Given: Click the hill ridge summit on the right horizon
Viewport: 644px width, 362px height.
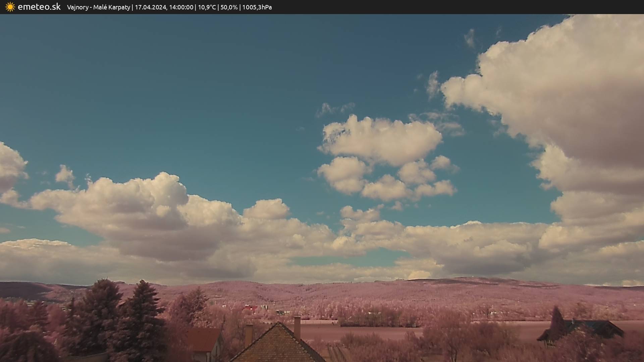Looking at the screenshot, I should click(x=463, y=279).
